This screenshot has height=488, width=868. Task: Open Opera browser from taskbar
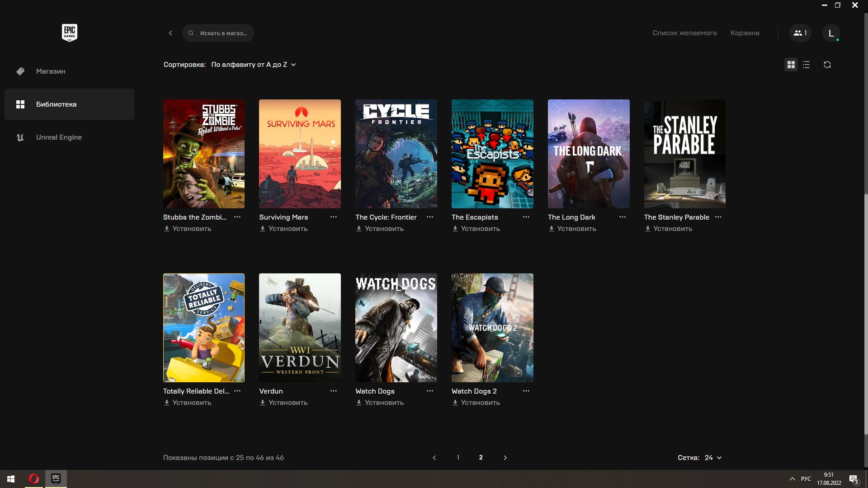[x=34, y=479]
